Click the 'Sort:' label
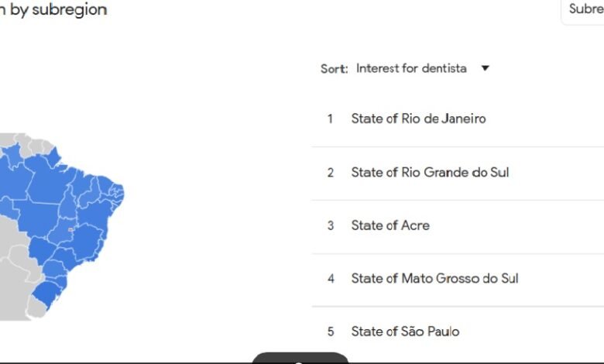604x364 pixels. tap(335, 69)
